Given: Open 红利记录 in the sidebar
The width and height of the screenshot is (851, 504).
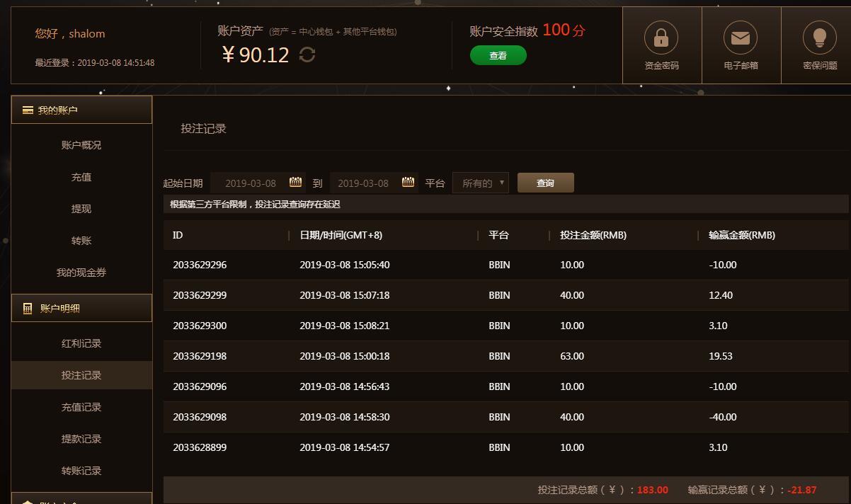Looking at the screenshot, I should 81,343.
